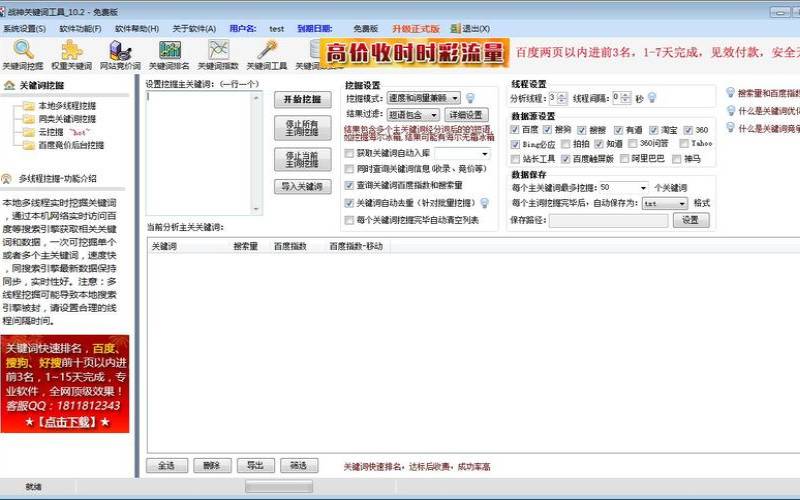Click the 全选 button
800x500 pixels.
[167, 465]
